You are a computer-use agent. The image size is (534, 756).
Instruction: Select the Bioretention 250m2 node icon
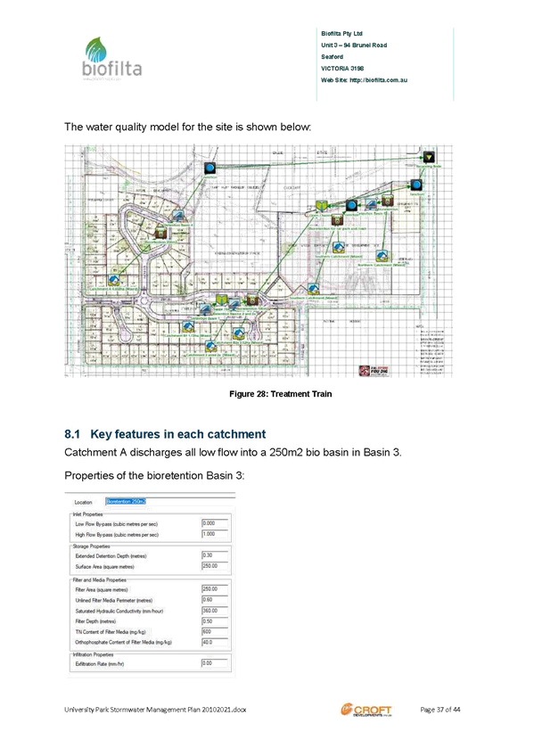(161, 233)
